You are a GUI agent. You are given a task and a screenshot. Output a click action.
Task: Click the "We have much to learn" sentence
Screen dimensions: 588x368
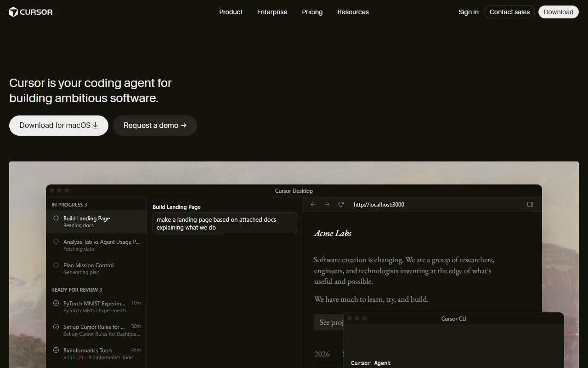[371, 299]
